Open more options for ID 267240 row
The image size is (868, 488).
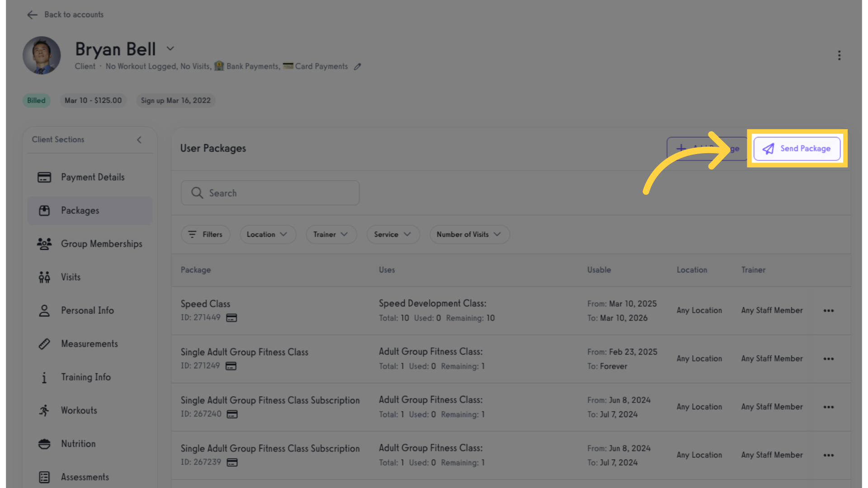[x=828, y=407]
